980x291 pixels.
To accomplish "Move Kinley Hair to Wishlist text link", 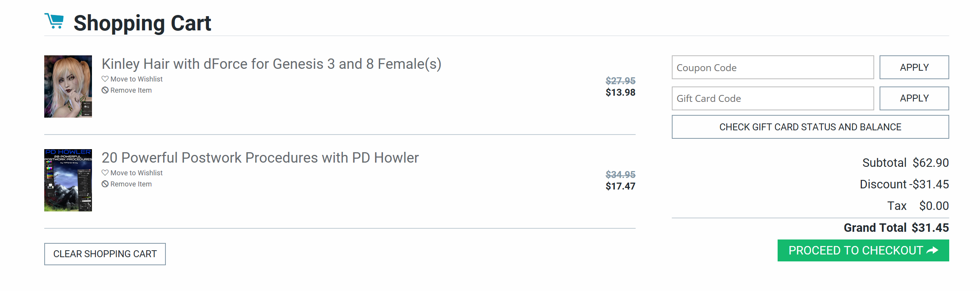I will 137,79.
